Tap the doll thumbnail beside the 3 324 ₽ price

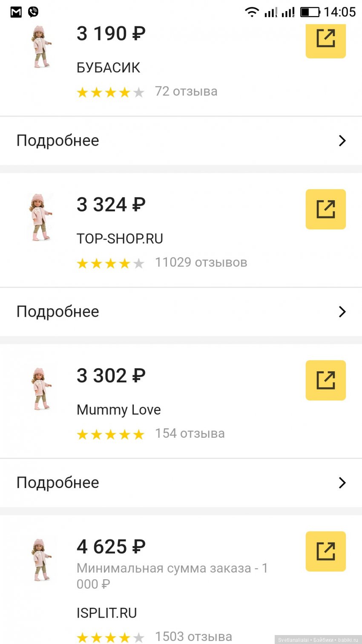pyautogui.click(x=41, y=217)
